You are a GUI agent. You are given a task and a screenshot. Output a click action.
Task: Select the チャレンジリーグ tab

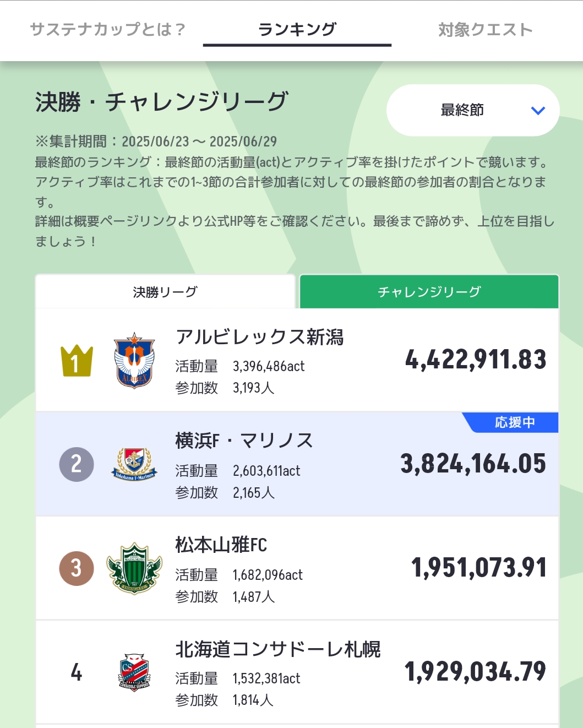[x=429, y=292]
